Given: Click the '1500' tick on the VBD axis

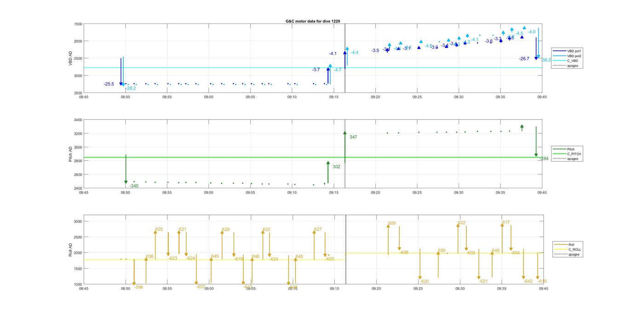Looking at the screenshot, I should 78,24.
